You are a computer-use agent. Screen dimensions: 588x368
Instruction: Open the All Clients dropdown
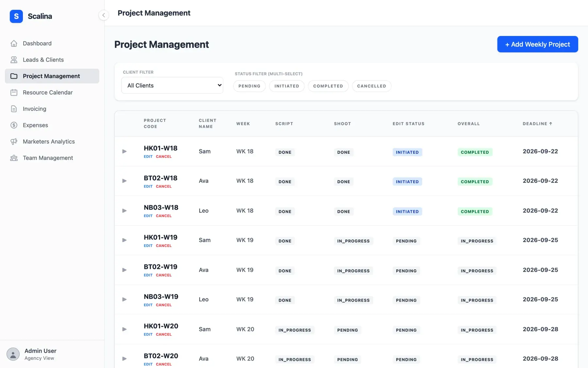[172, 85]
